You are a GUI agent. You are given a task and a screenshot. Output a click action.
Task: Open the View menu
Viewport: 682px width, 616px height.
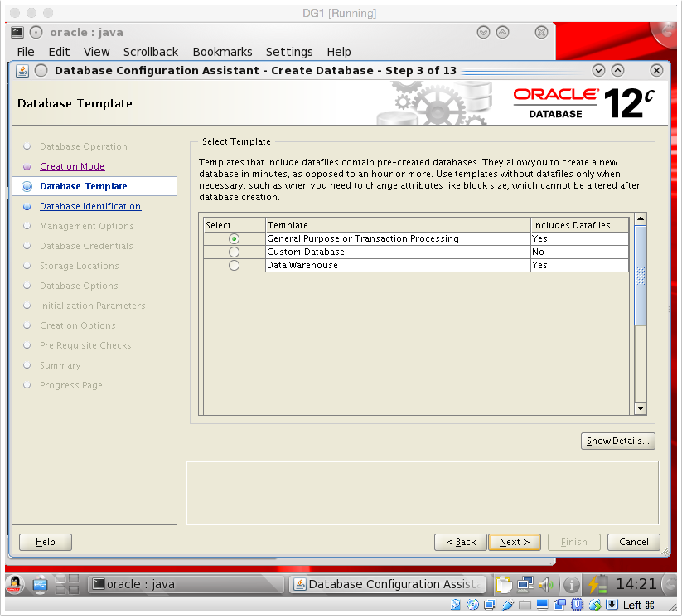[97, 52]
